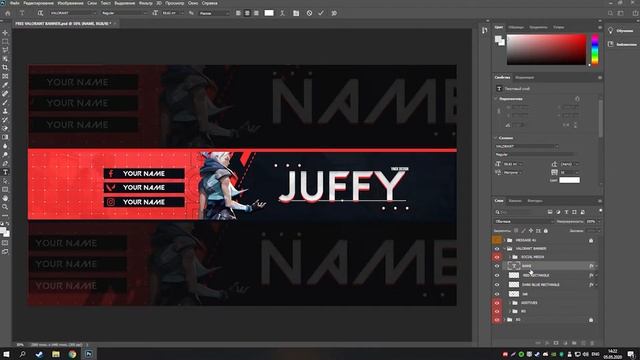Hide the NAME text layer
The width and height of the screenshot is (640, 360).
point(497,266)
